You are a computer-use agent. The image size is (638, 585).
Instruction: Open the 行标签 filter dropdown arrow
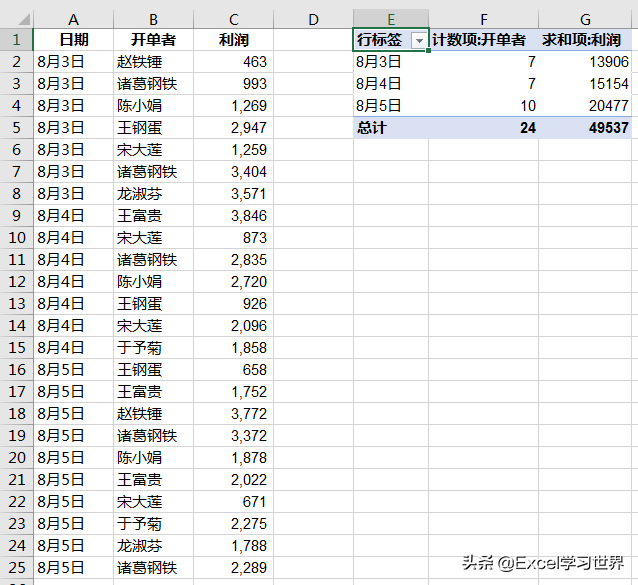coord(419,40)
